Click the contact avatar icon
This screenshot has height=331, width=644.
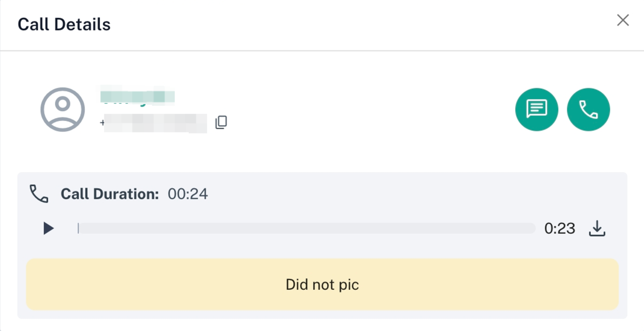pyautogui.click(x=62, y=109)
